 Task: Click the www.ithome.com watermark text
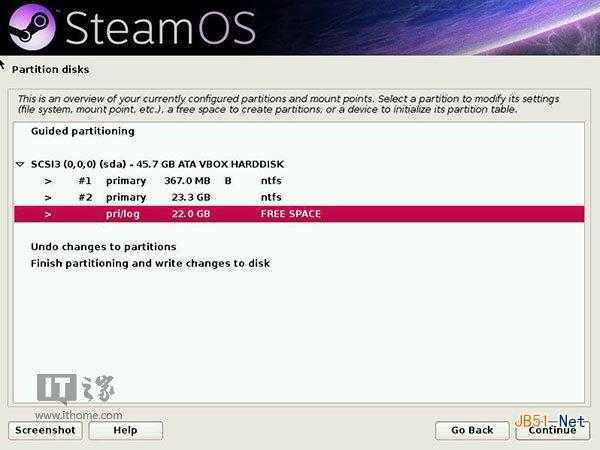[x=79, y=415]
